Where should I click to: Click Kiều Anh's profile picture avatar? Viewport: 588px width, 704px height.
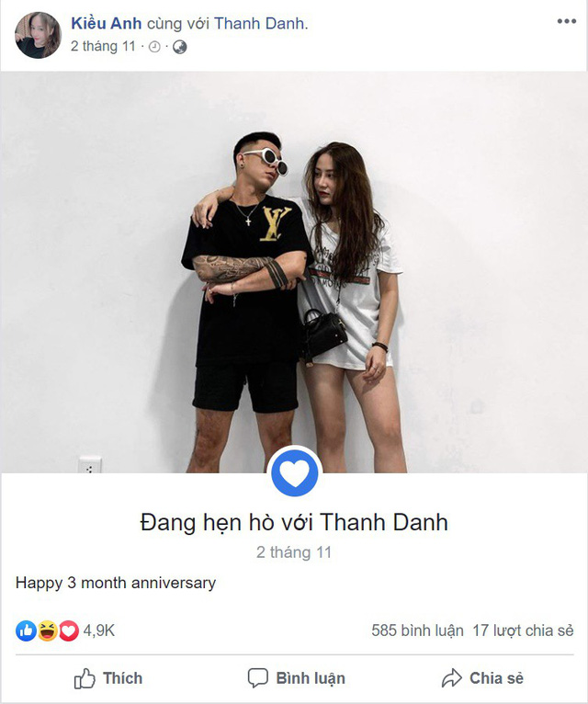(39, 35)
